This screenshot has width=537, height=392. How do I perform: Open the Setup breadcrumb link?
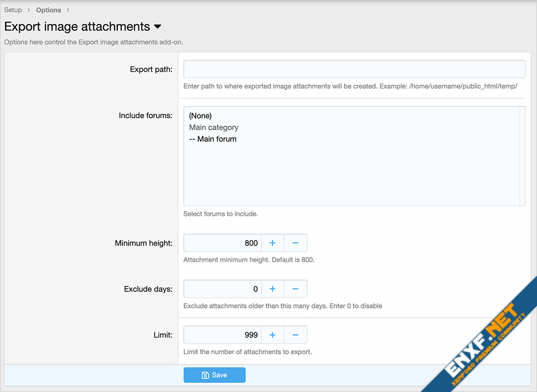point(13,10)
